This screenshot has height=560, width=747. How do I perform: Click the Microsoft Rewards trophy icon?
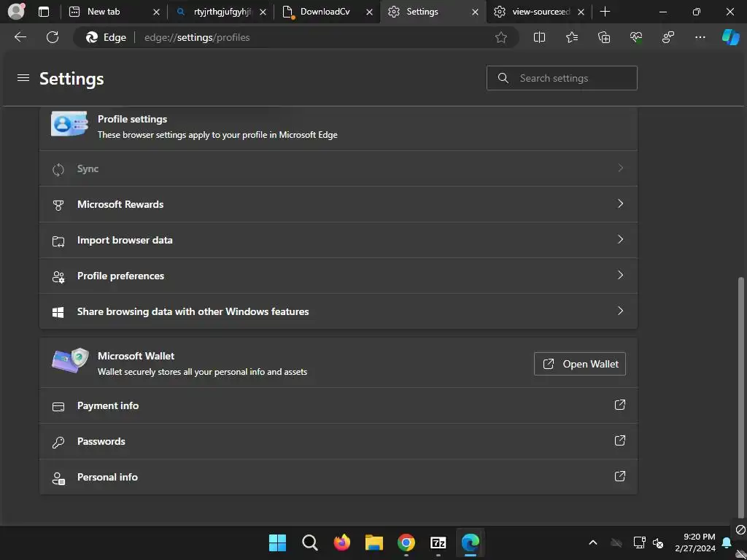58,205
